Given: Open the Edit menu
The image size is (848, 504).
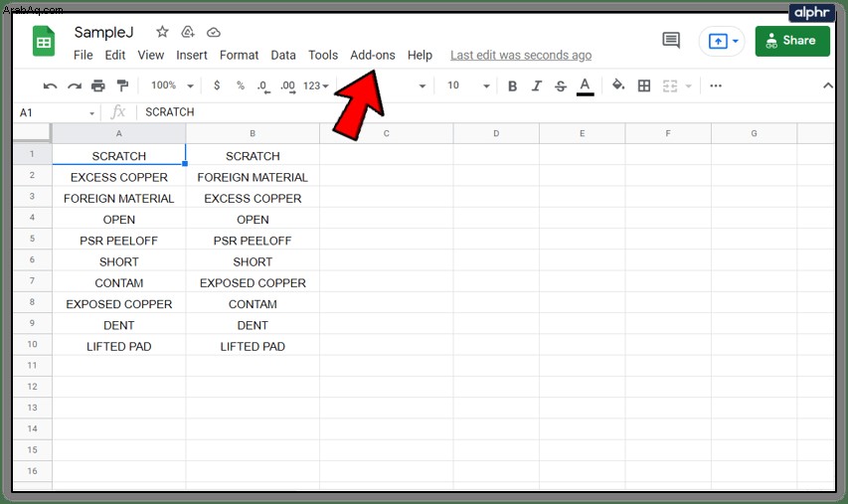Looking at the screenshot, I should point(114,55).
